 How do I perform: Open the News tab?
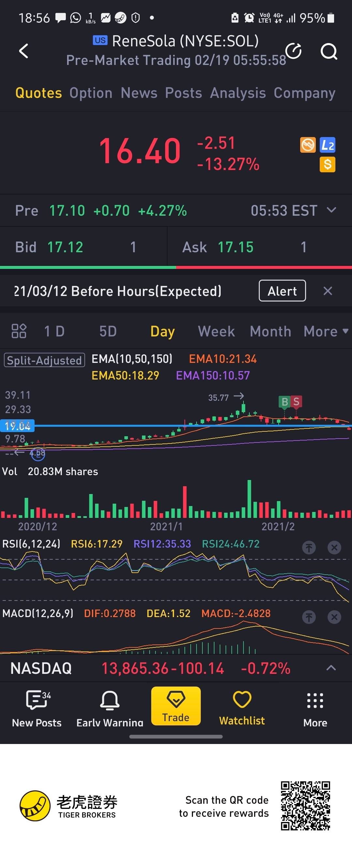(x=139, y=93)
